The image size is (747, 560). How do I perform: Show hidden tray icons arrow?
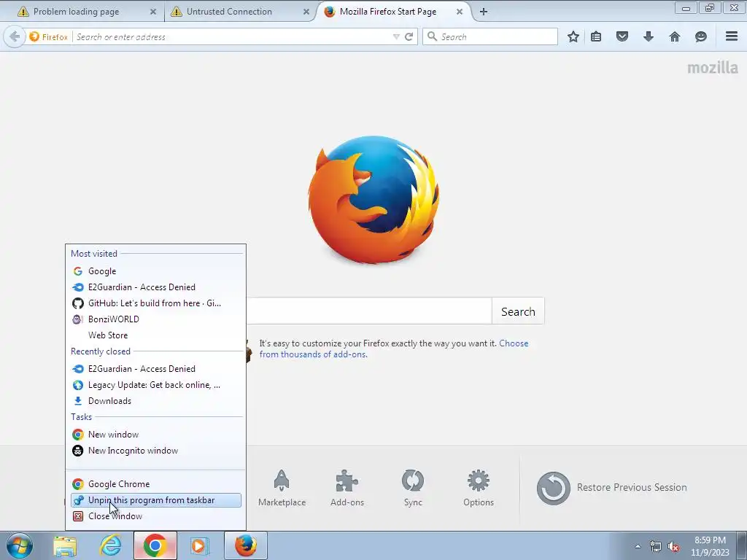pyautogui.click(x=638, y=546)
